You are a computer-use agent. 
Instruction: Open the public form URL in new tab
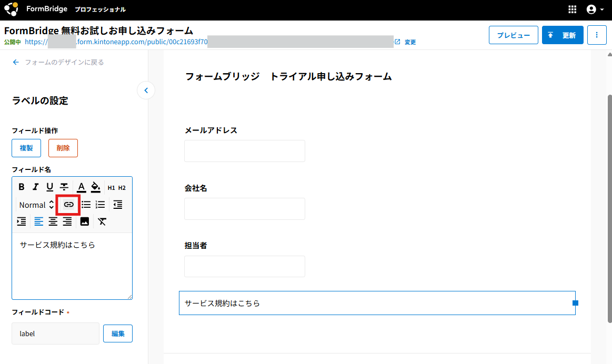(397, 42)
